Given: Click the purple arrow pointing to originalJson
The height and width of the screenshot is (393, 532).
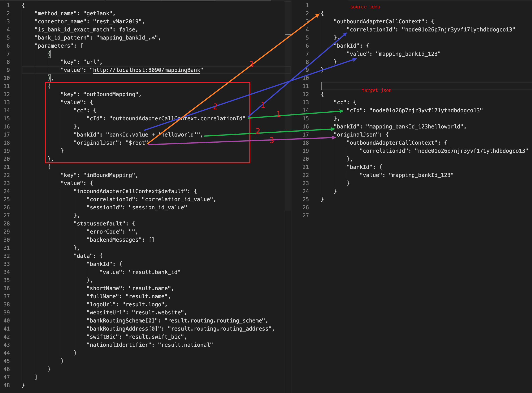Looking at the screenshot, I should pyautogui.click(x=298, y=139).
